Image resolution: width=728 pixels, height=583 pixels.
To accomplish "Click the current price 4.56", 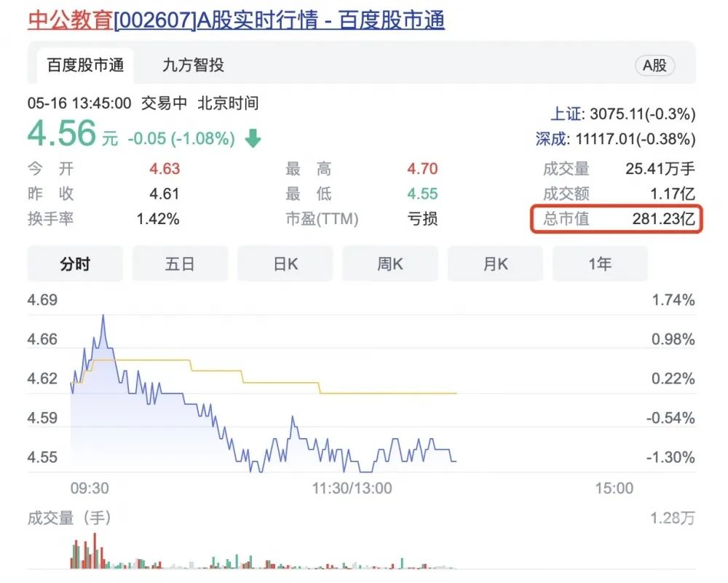I will [62, 133].
